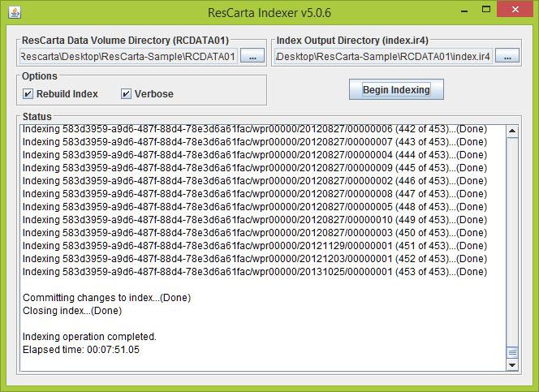The height and width of the screenshot is (392, 539).
Task: Click the status scrollbar thumb
Action: coord(512,353)
